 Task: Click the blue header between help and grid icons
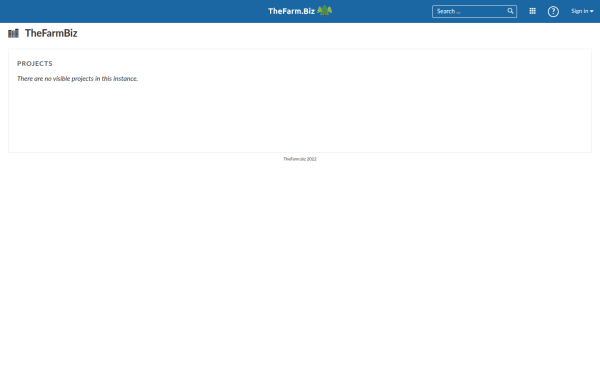point(541,11)
